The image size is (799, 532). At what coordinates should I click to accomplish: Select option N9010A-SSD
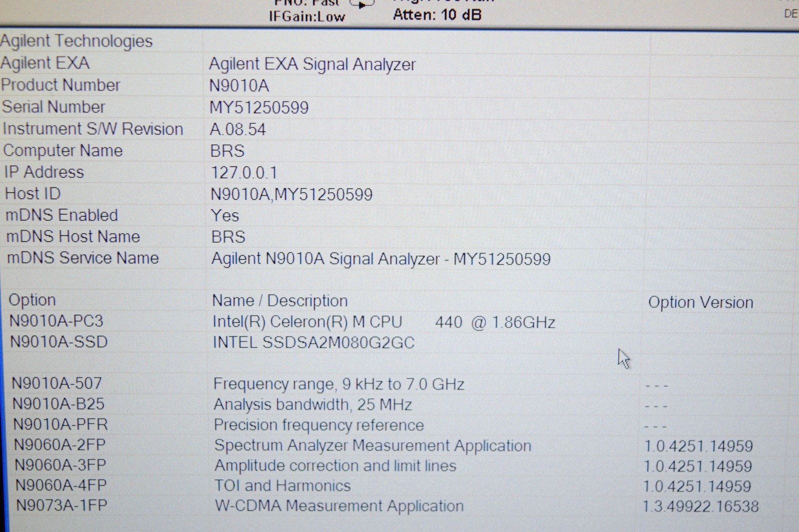pos(59,342)
